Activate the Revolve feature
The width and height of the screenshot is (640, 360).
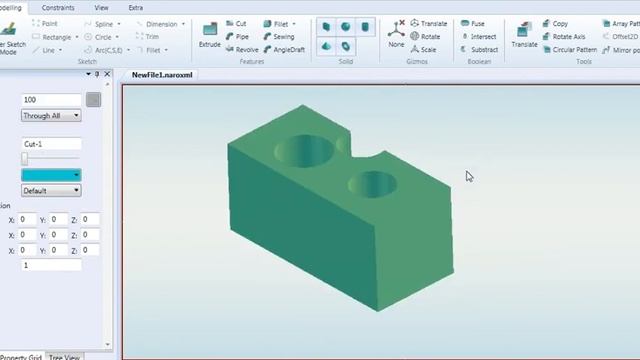[242, 49]
